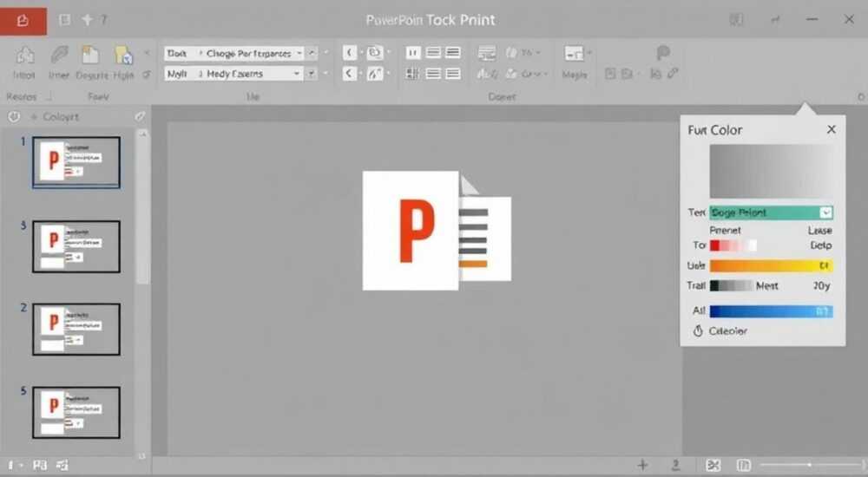This screenshot has height=477, width=868.
Task: Click the stacked-lines icon in the Donet group
Action: tap(487, 53)
